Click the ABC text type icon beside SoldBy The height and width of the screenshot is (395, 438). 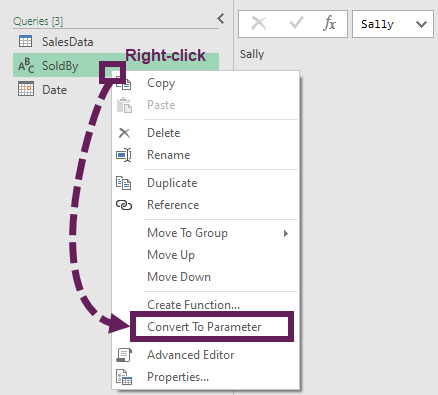[26, 65]
